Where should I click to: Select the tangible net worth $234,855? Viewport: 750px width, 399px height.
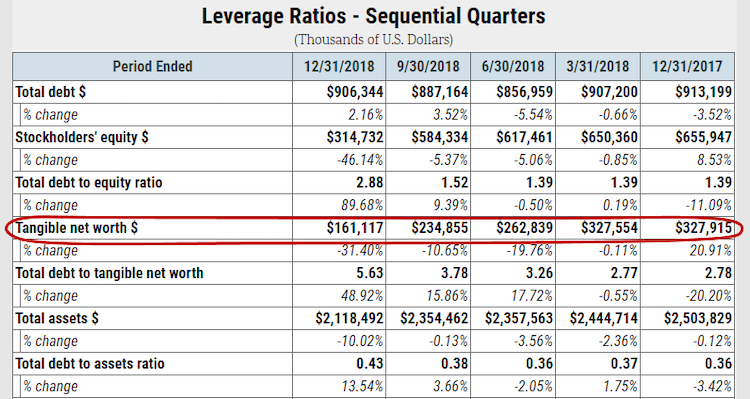point(440,228)
